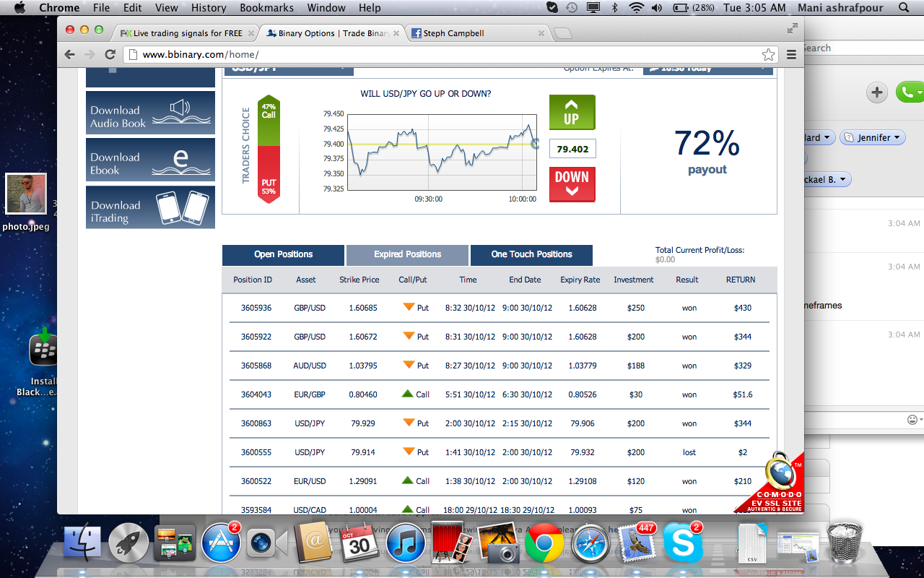Click Strike Price column header
This screenshot has width=924, height=578.
coord(359,280)
